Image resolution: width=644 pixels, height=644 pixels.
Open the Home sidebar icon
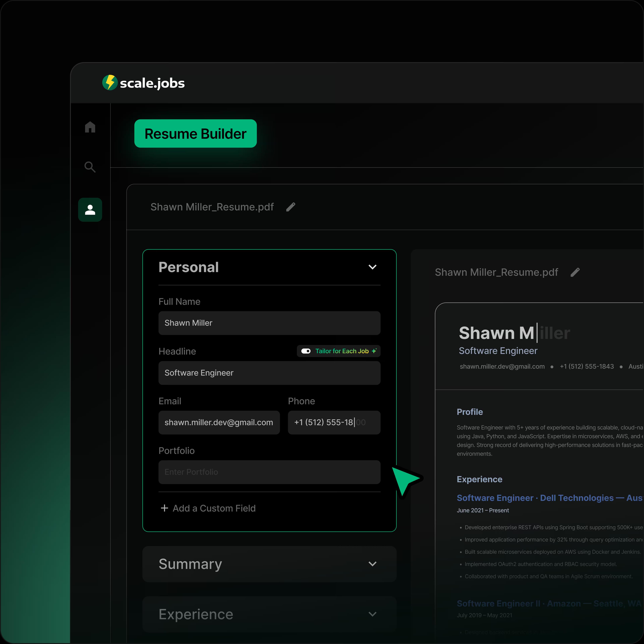[90, 127]
